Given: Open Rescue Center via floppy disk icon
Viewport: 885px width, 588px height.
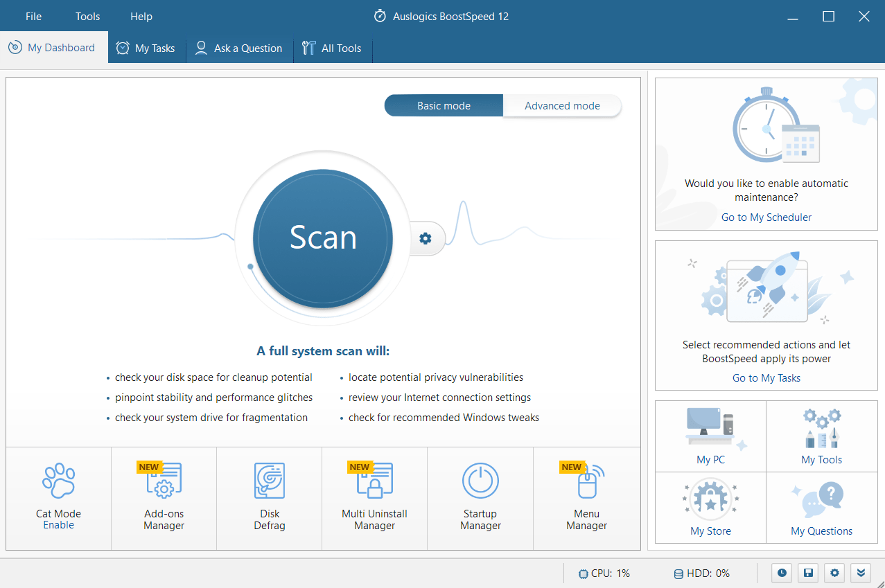Looking at the screenshot, I should [x=807, y=573].
